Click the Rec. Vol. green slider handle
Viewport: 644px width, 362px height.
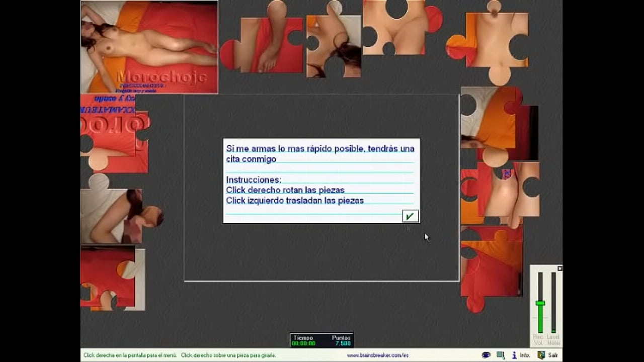click(540, 303)
